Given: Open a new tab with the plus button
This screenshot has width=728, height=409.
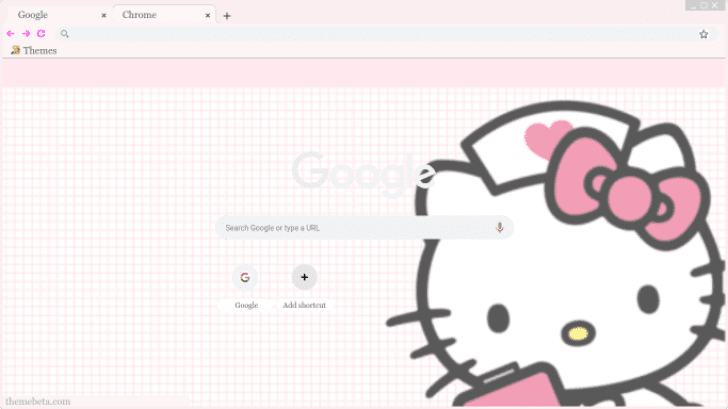Looking at the screenshot, I should [227, 16].
